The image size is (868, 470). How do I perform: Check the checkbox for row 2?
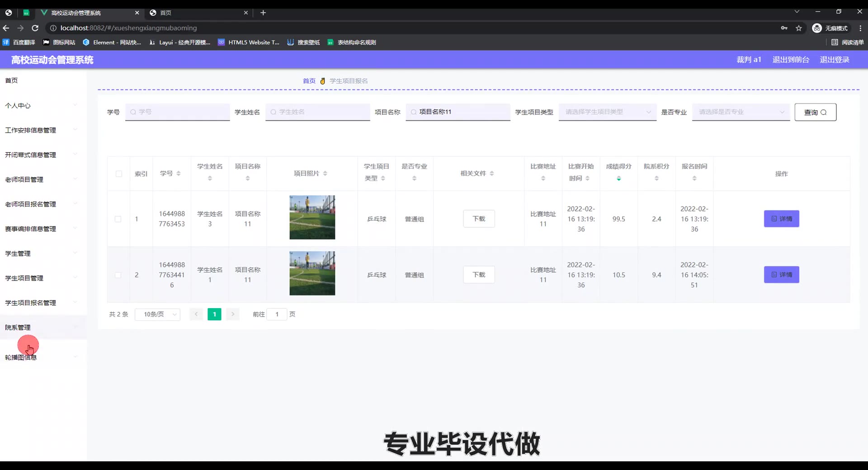point(118,275)
